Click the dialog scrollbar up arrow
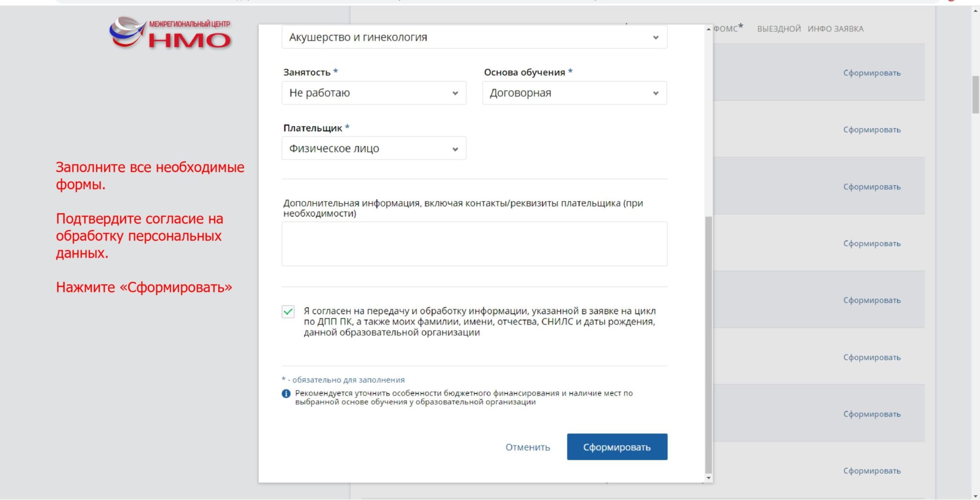 pos(709,29)
